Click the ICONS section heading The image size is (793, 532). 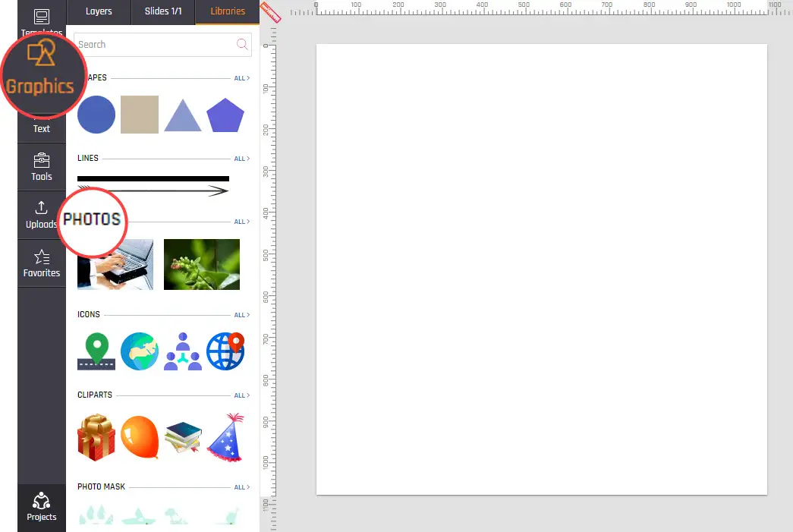point(89,314)
